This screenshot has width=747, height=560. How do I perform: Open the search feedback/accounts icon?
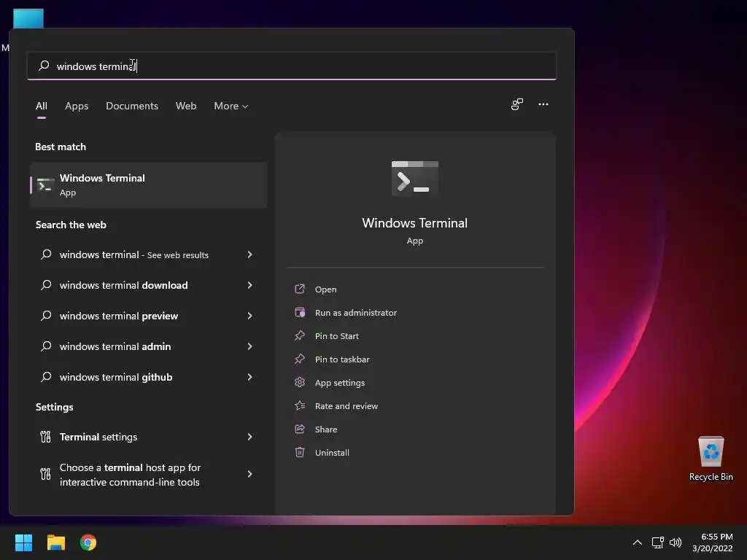click(x=517, y=104)
